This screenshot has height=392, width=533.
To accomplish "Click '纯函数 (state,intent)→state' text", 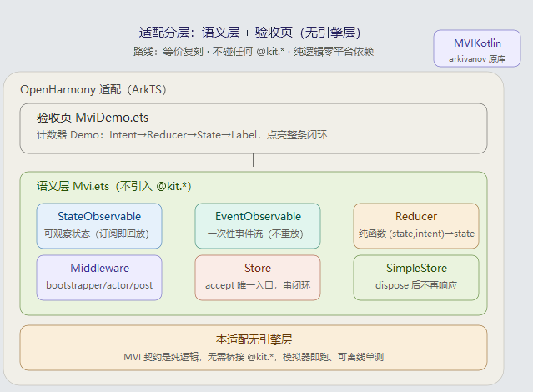I will [x=416, y=234].
